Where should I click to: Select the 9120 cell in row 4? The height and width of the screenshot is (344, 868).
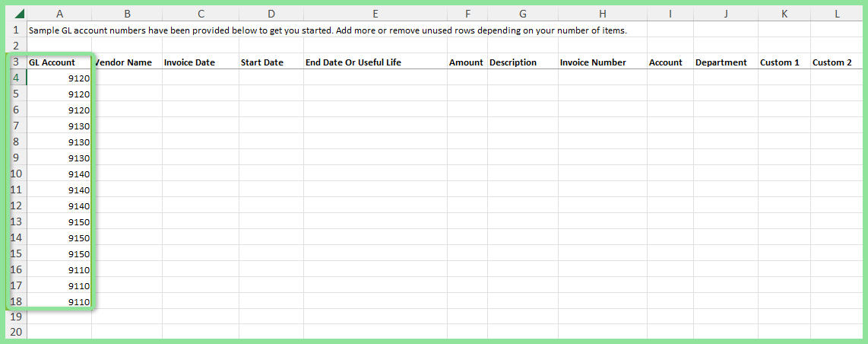pyautogui.click(x=59, y=78)
